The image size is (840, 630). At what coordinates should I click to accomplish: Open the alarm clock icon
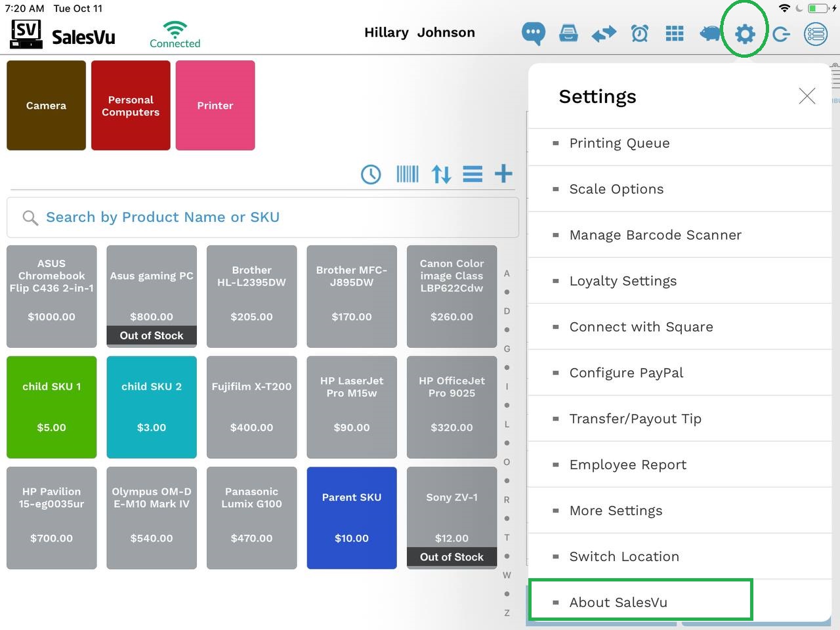(640, 33)
